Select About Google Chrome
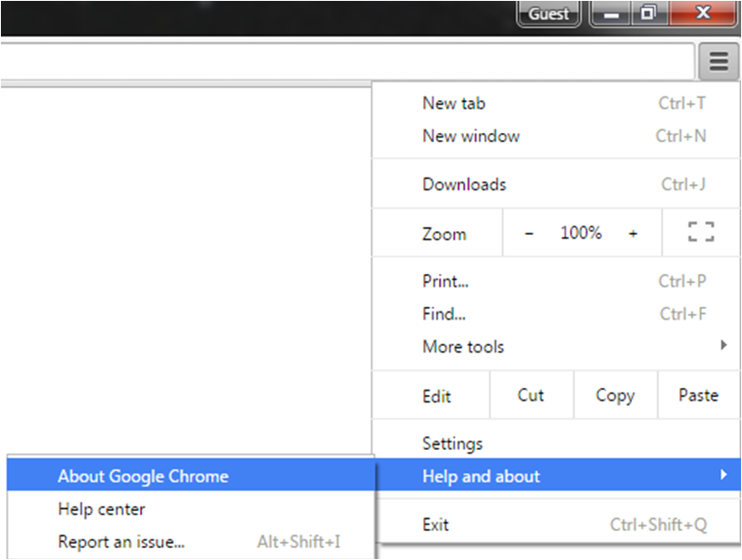 pos(143,475)
